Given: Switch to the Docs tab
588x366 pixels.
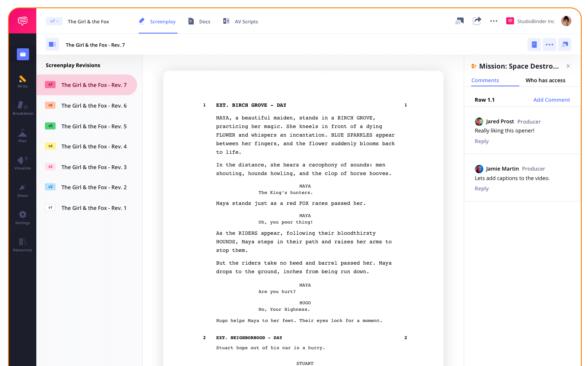Looking at the screenshot, I should tap(204, 21).
